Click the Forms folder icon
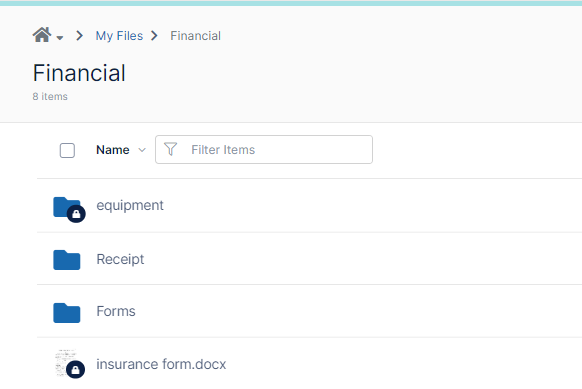 (x=66, y=313)
